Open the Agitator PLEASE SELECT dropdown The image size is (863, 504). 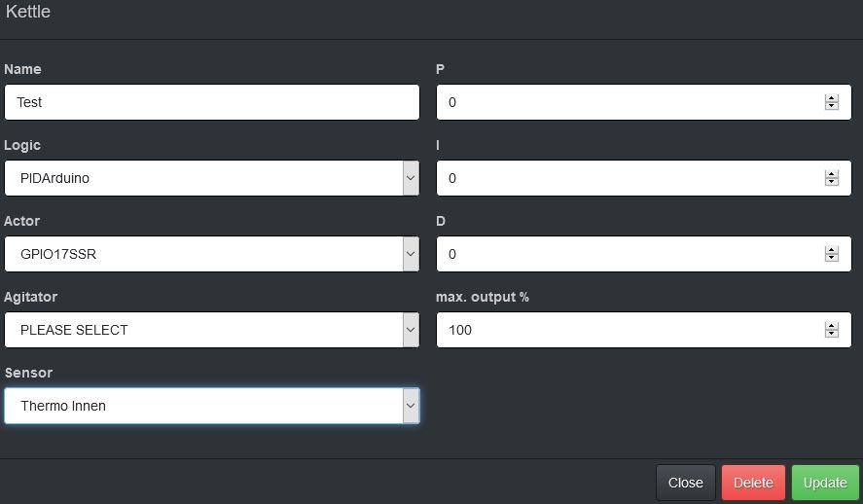[x=211, y=330]
